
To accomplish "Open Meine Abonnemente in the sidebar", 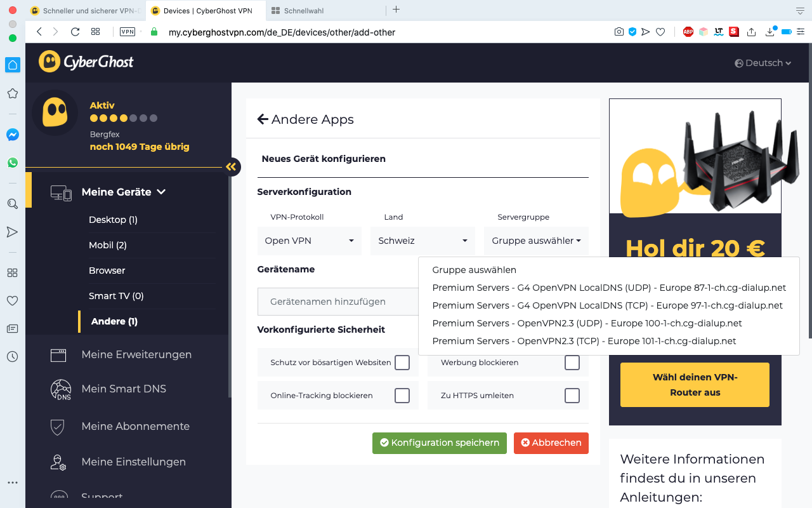I will point(135,426).
